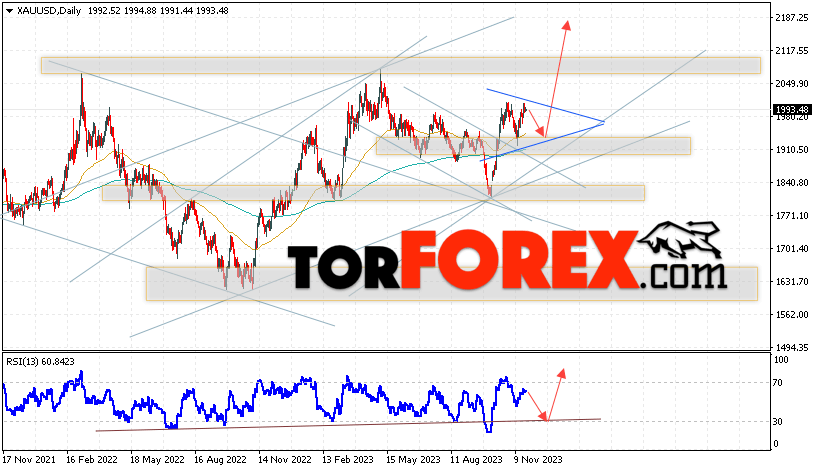Select the 11 Aug 2023 date label

477,460
